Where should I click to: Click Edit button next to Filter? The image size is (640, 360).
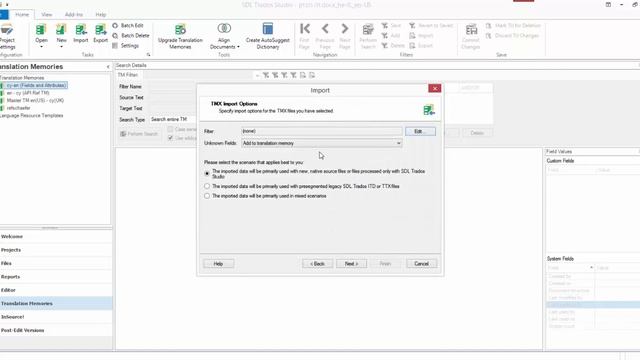[x=420, y=131]
